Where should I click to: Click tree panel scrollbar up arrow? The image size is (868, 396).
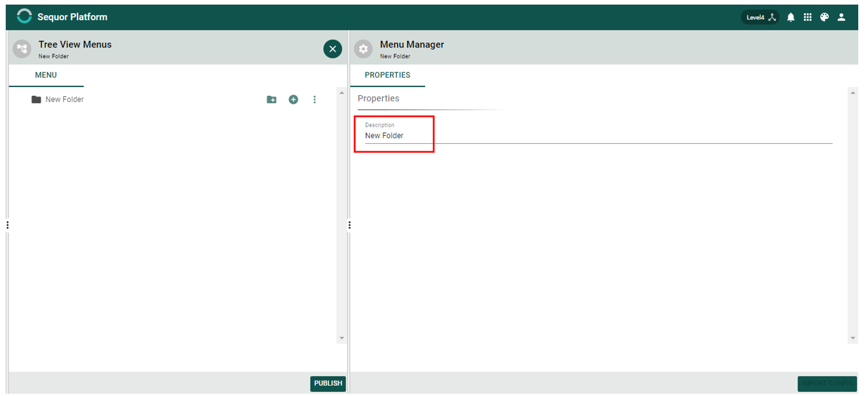(x=342, y=92)
